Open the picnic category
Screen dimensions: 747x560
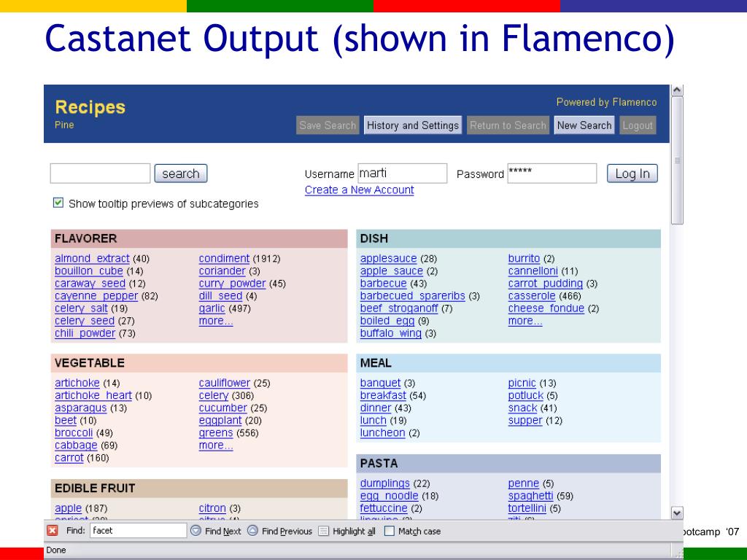click(x=522, y=383)
